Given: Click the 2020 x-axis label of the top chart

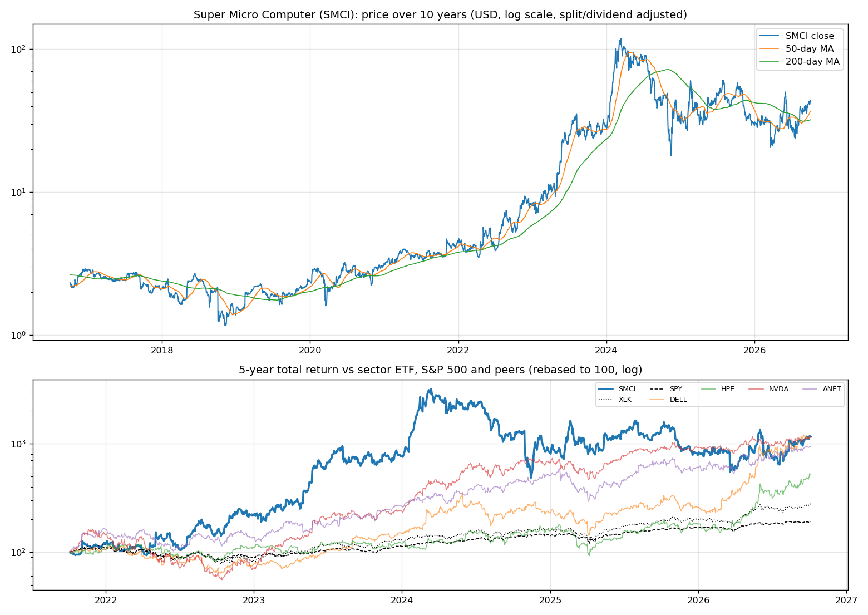Looking at the screenshot, I should tap(310, 350).
